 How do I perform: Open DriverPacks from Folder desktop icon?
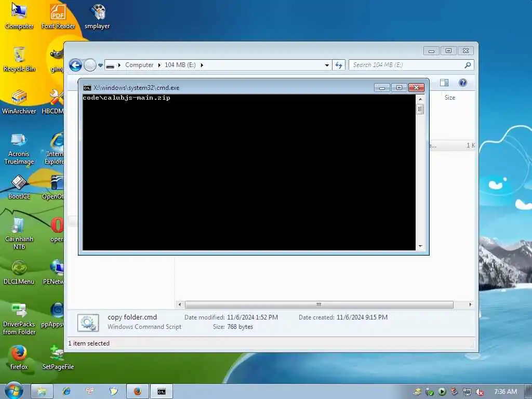coord(19,319)
